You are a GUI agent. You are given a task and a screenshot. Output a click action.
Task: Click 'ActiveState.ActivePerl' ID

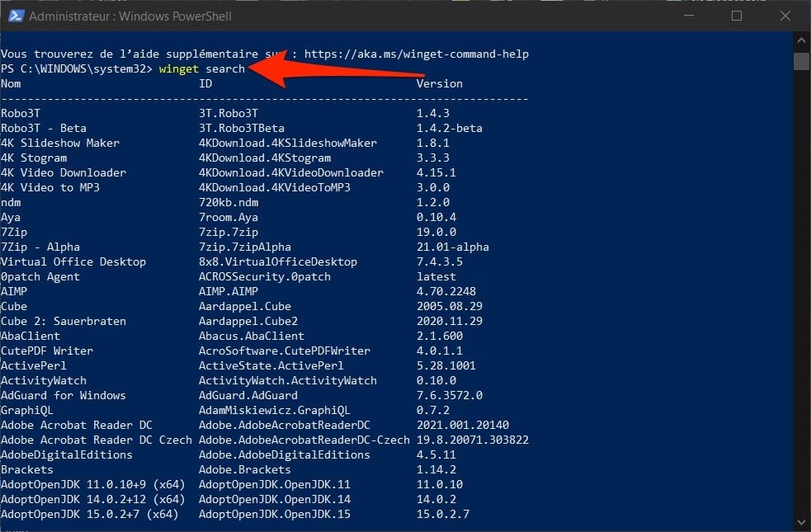271,366
